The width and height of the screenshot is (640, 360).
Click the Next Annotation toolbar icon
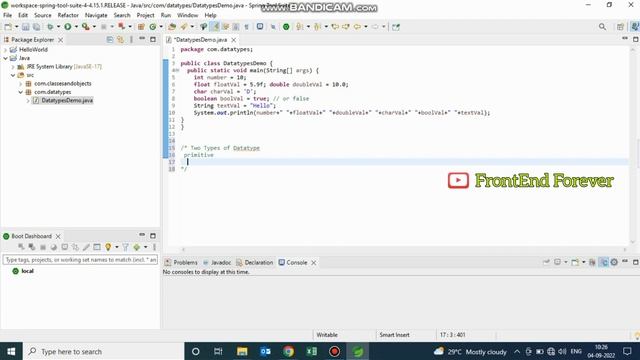300,27
